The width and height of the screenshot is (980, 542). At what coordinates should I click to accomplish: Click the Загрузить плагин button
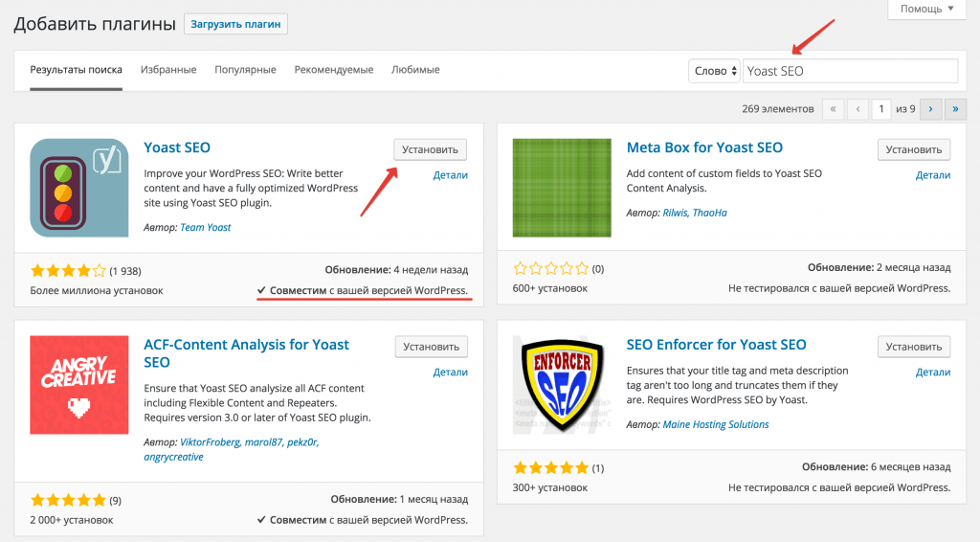pyautogui.click(x=235, y=24)
